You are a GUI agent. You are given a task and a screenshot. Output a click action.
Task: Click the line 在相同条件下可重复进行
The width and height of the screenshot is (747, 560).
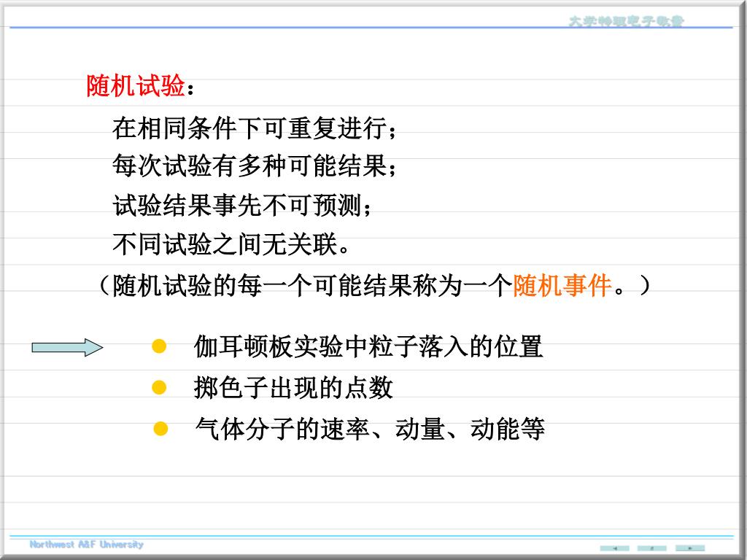point(254,128)
